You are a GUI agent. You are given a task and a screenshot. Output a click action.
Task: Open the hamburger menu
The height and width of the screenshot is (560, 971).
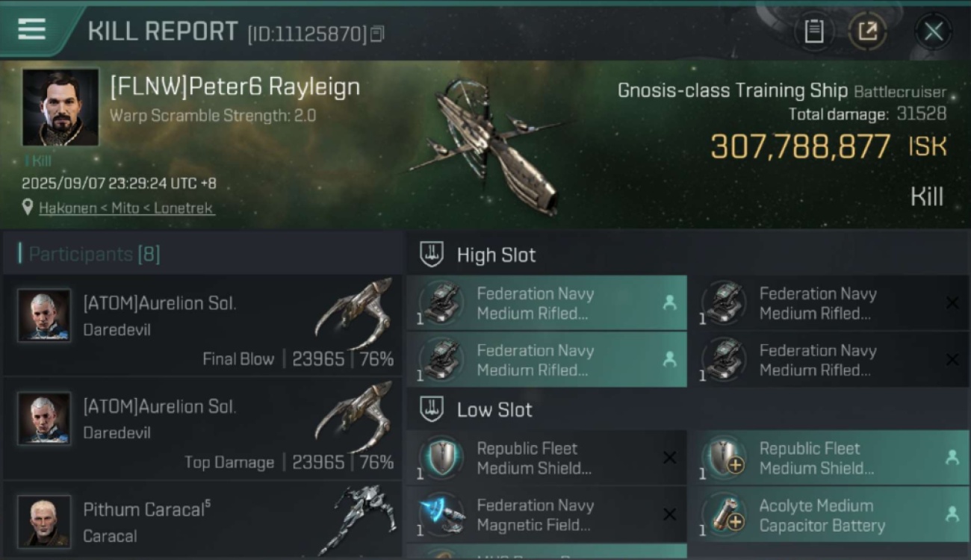point(31,29)
